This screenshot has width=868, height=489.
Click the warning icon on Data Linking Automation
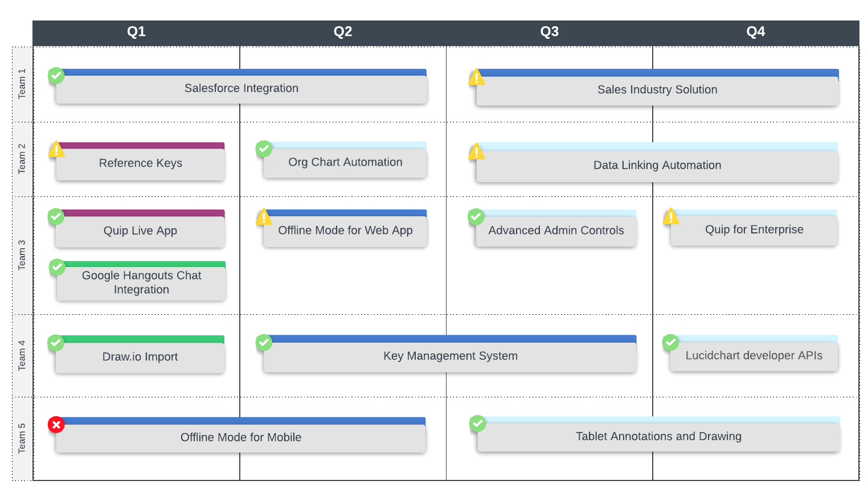pyautogui.click(x=476, y=152)
